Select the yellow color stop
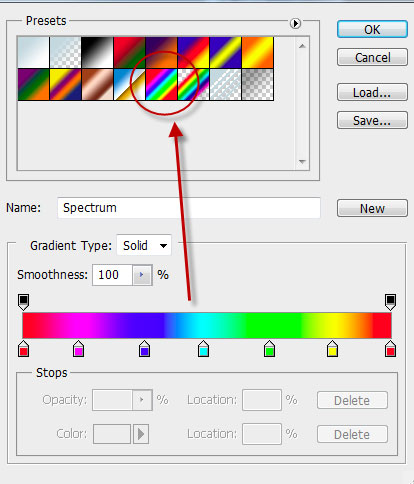The height and width of the screenshot is (484, 414). [x=332, y=349]
